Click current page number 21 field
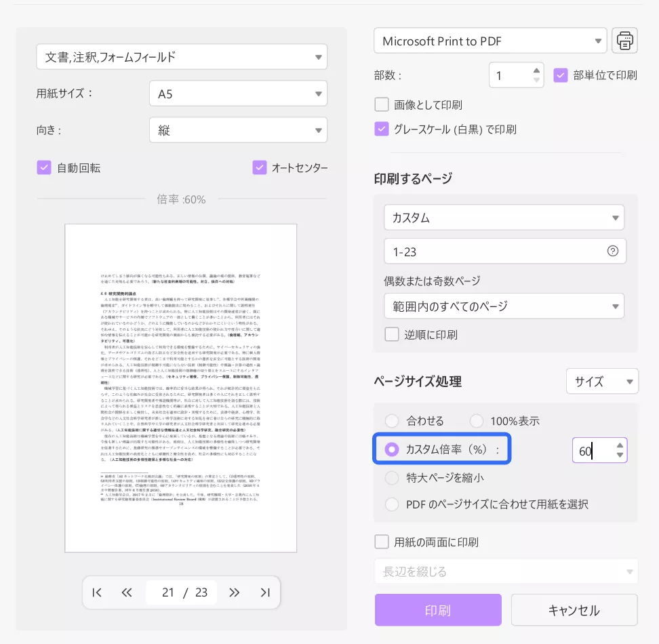The image size is (659, 644). [x=167, y=592]
